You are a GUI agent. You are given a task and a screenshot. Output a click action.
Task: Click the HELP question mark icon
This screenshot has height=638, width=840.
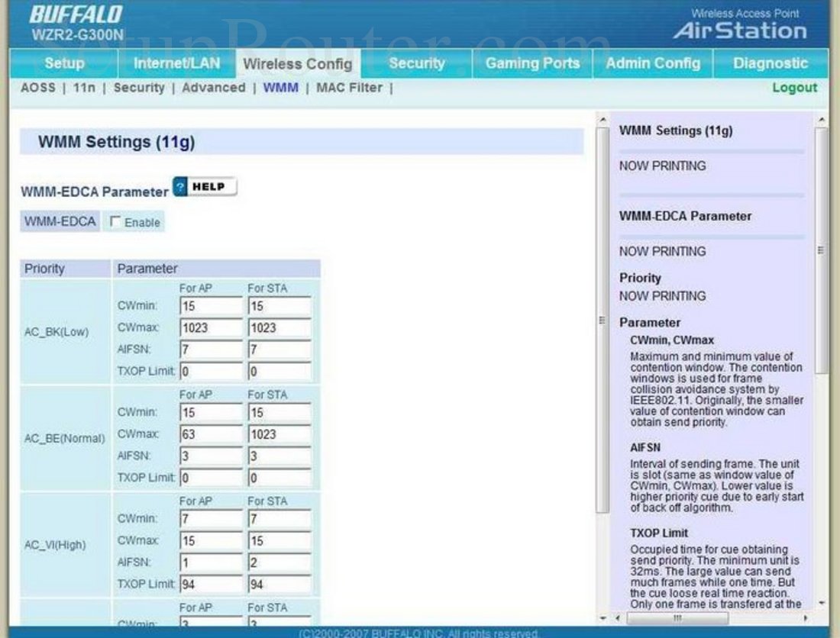179,186
